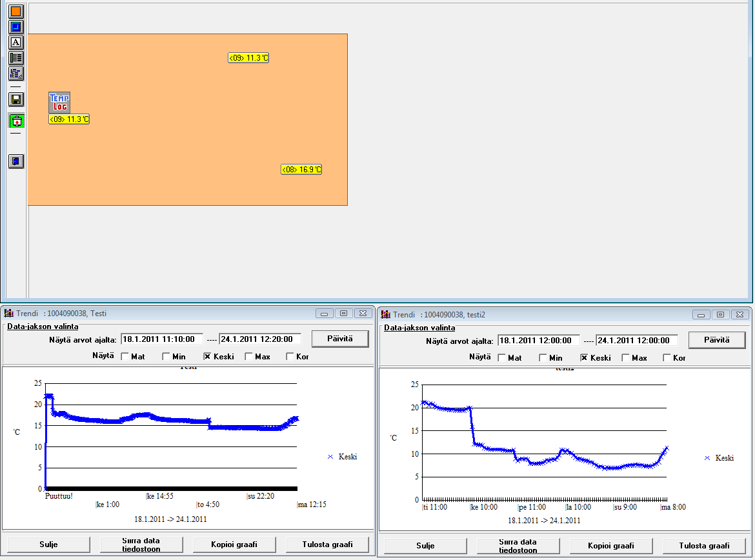
Task: Select the orange area fill tool
Action: click(x=16, y=11)
